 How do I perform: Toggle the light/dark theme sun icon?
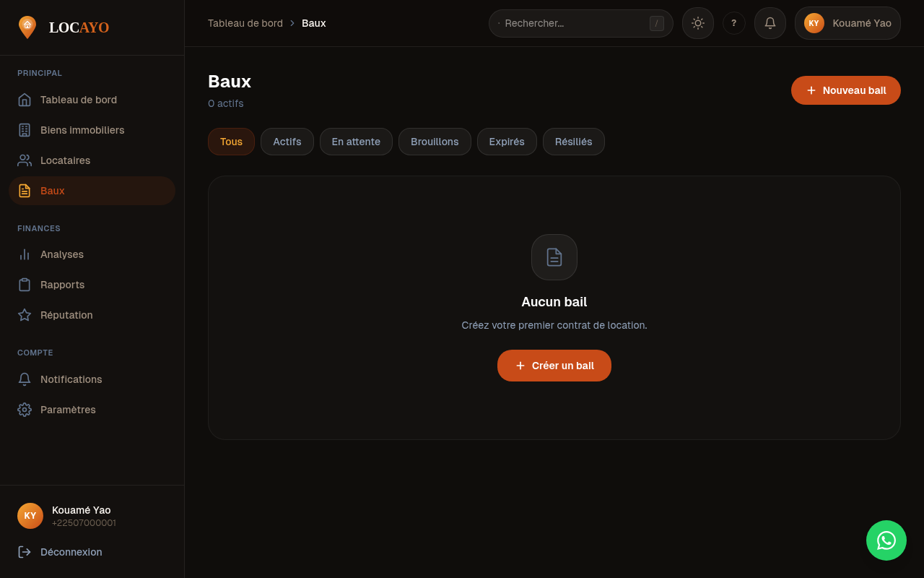697,23
